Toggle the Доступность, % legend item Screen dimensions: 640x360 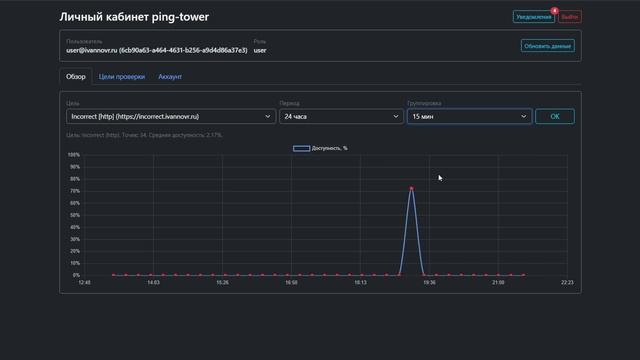[x=320, y=148]
